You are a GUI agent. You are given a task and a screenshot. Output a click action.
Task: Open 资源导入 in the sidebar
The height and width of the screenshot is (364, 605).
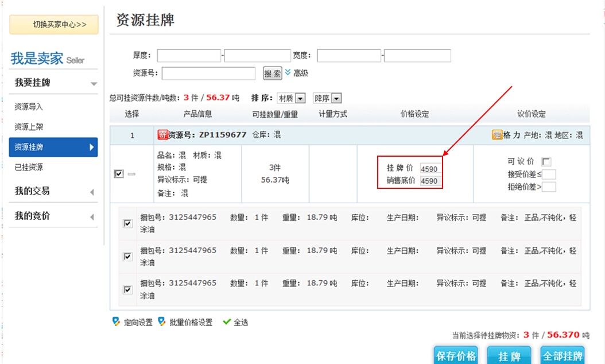tap(29, 107)
